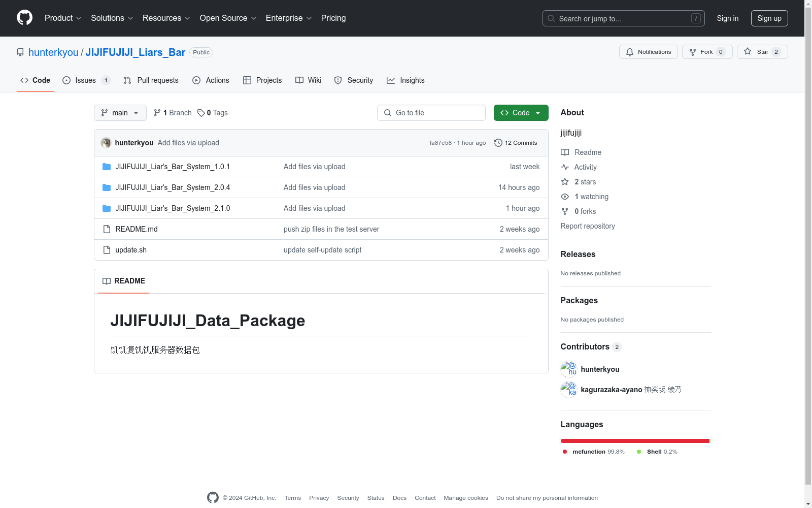Open the JIJIFUJIJI_Liars_Bar repository link
The width and height of the screenshot is (812, 508).
tap(136, 52)
